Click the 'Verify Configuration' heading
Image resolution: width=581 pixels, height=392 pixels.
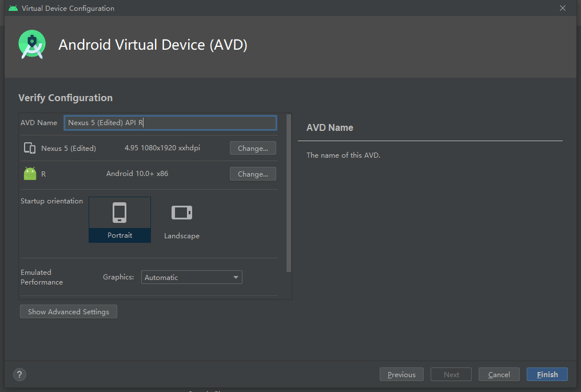[x=65, y=98]
